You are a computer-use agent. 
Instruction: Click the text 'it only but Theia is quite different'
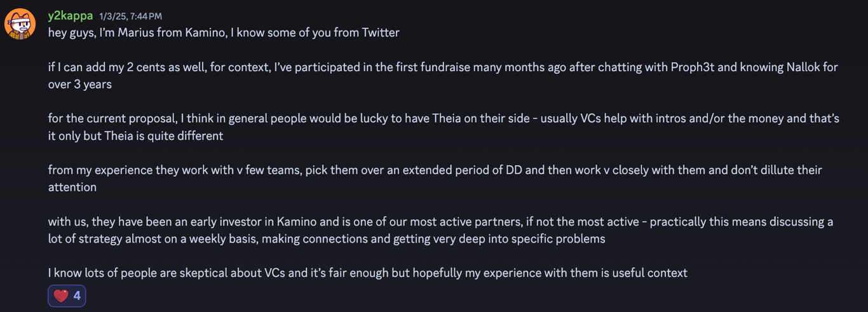[136, 135]
